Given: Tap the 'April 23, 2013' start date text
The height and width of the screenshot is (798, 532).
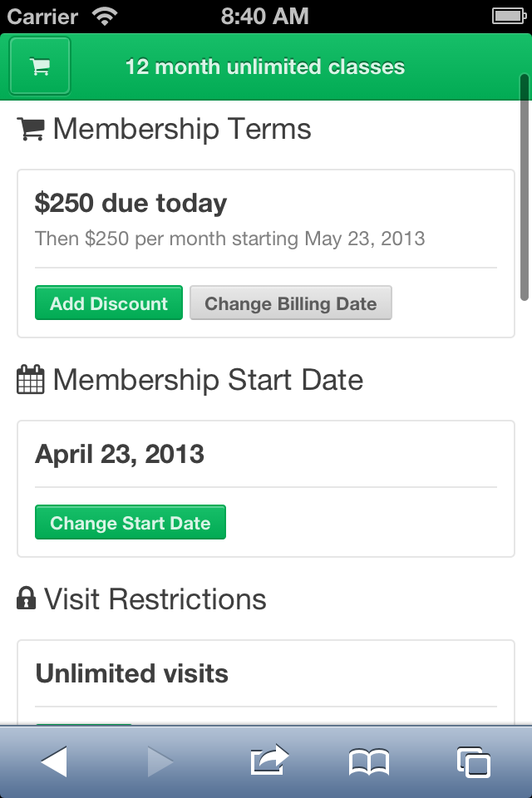Looking at the screenshot, I should 120,454.
